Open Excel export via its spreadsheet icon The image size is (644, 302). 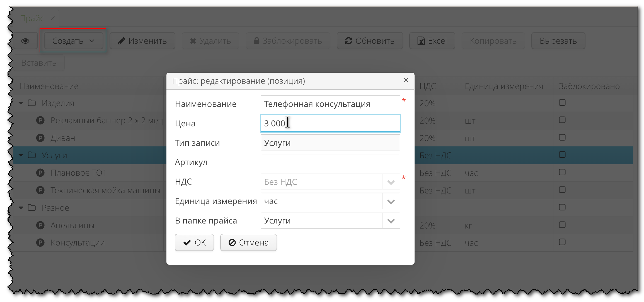tap(421, 41)
